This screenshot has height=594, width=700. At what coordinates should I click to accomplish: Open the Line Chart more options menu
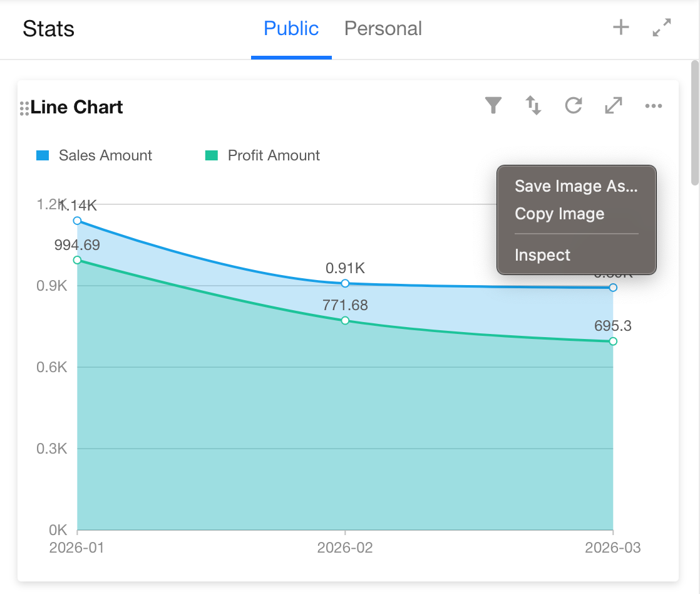653,106
